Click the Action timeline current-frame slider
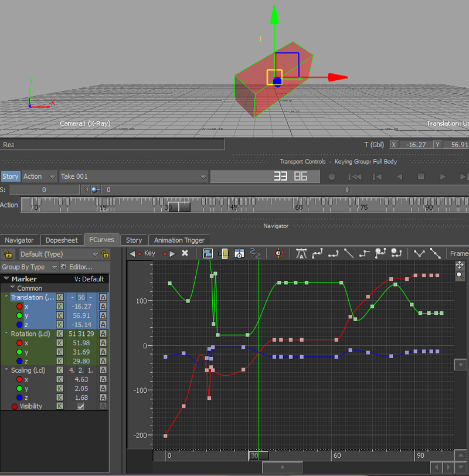Viewport: 469px width, 476px height. coord(179,207)
